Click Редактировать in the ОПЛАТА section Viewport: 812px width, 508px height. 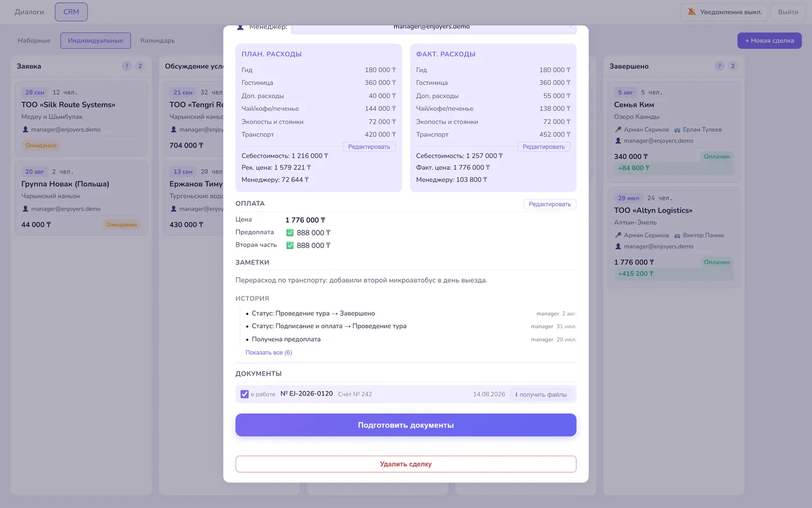tap(550, 204)
